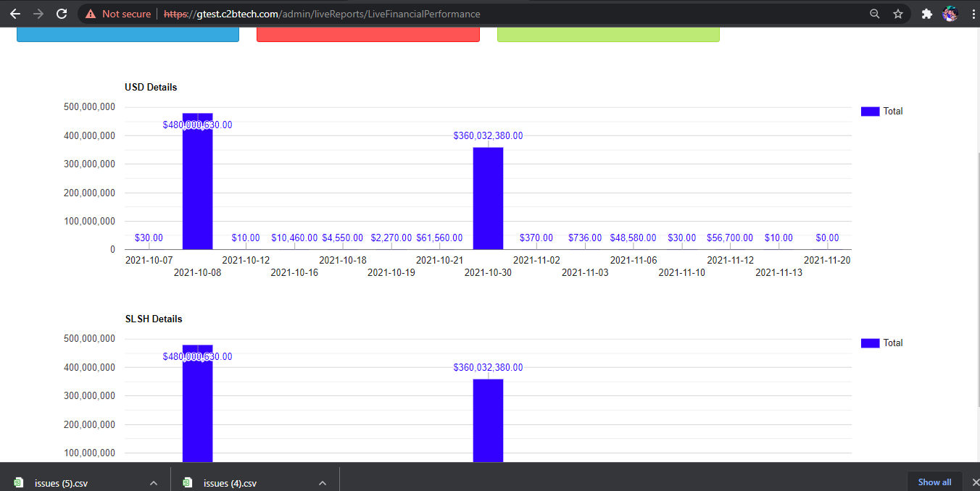Click the green summary card
The height and width of the screenshot is (491, 980).
click(608, 34)
